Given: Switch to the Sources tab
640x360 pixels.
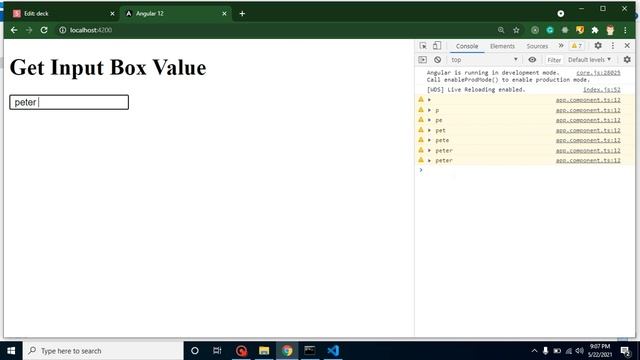Looking at the screenshot, I should pos(537,46).
